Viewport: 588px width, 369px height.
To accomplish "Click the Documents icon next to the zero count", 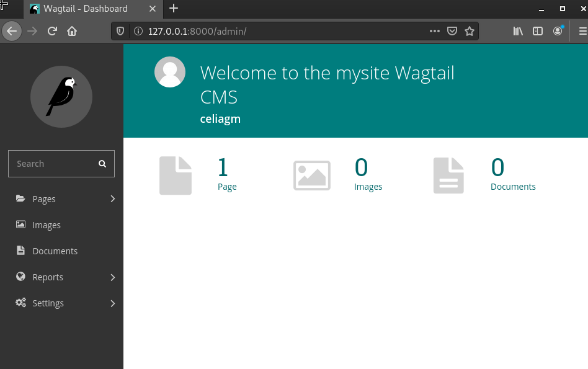I will [448, 175].
